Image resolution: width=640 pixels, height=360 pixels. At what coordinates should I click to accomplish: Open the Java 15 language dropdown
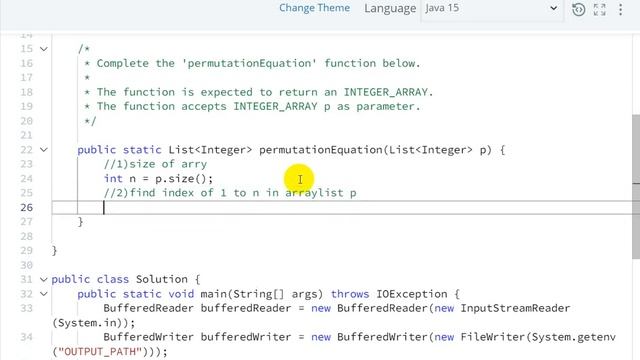pyautogui.click(x=492, y=8)
